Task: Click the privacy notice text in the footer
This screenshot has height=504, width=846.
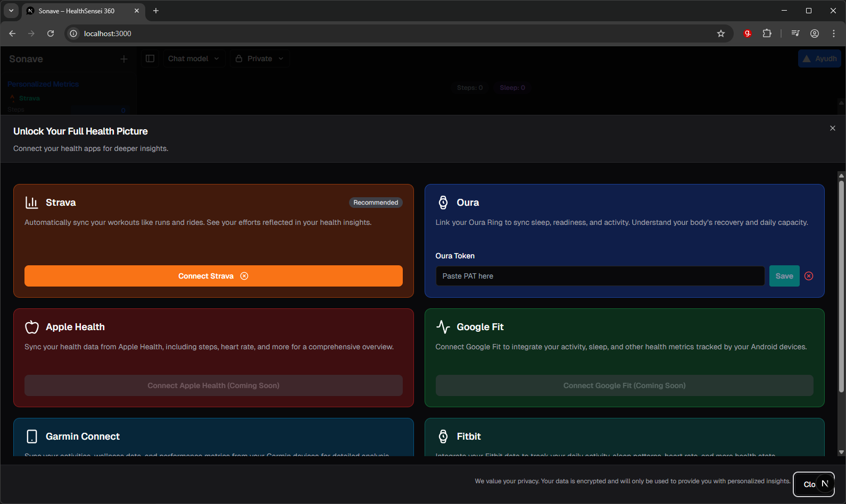Action: click(633, 481)
